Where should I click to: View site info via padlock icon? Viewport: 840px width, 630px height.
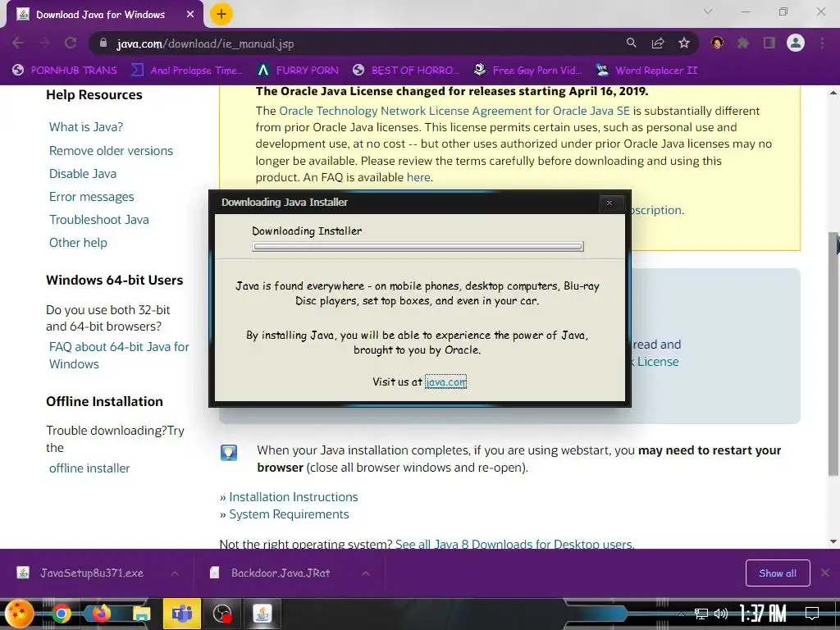(x=103, y=43)
